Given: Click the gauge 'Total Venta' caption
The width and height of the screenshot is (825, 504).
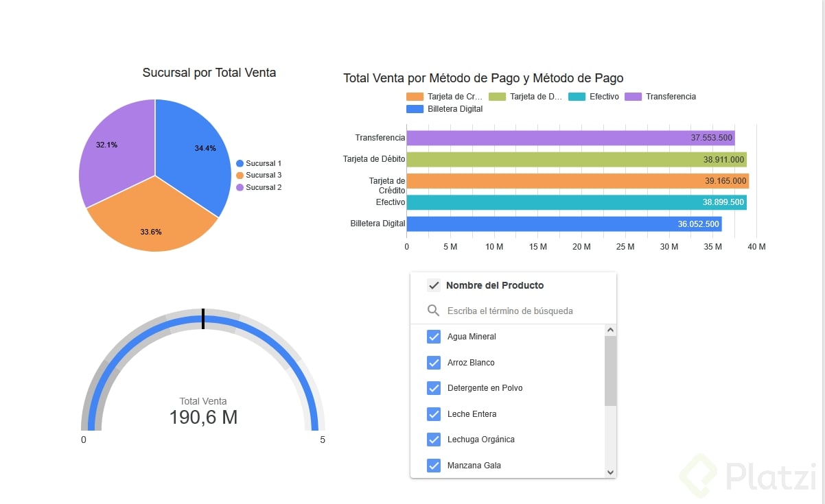Looking at the screenshot, I should point(203,401).
